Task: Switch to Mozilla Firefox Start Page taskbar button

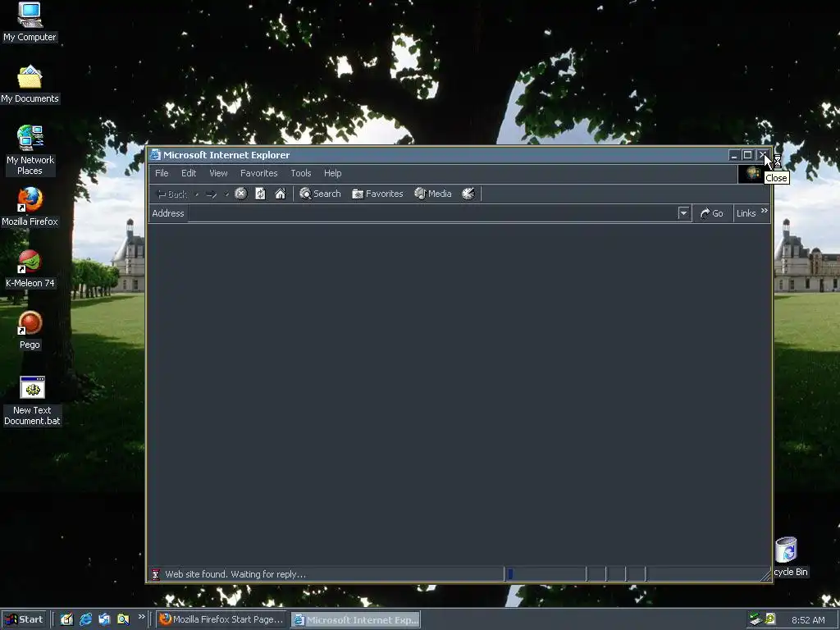Action: (221, 619)
